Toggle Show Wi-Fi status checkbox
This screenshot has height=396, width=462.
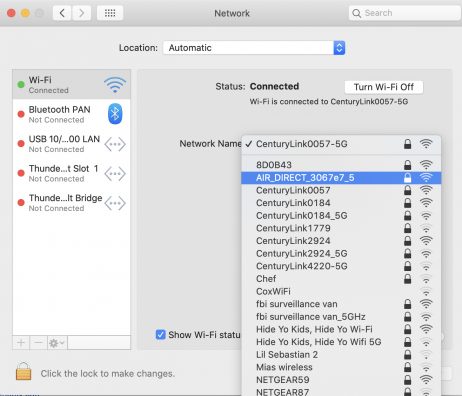tap(161, 334)
